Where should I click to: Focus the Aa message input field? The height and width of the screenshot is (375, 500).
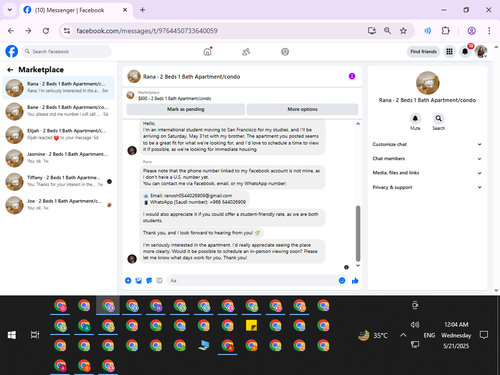pos(253,281)
